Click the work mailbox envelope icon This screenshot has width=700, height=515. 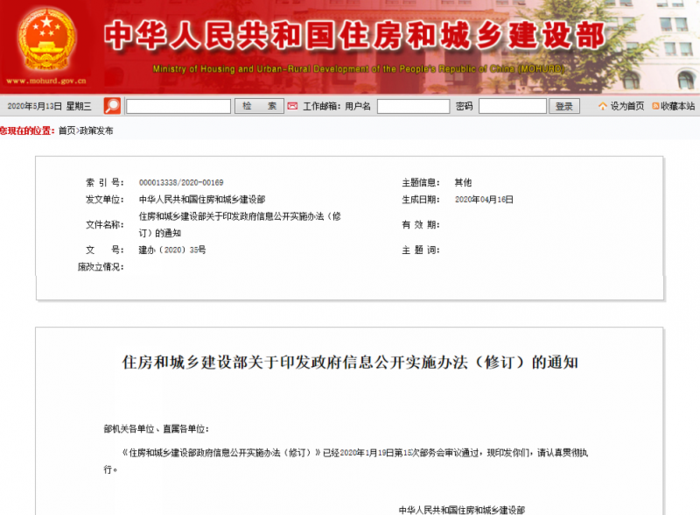pos(292,106)
